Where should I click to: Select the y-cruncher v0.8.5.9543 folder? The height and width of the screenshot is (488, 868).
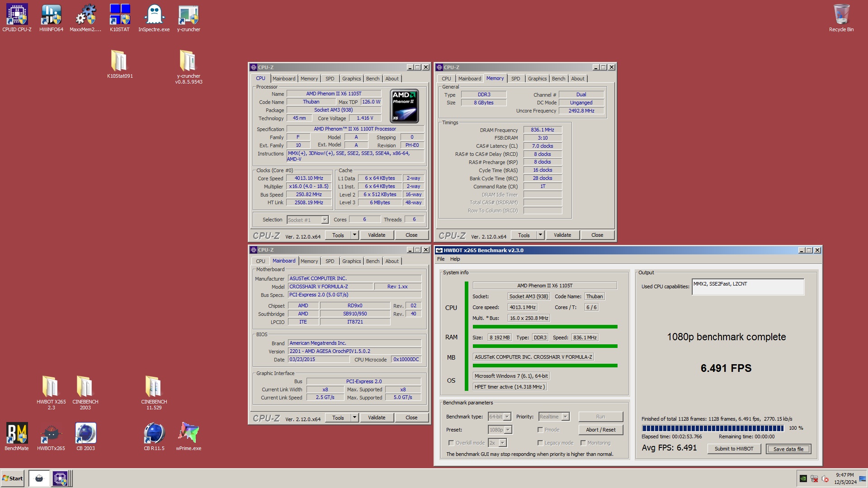(189, 66)
